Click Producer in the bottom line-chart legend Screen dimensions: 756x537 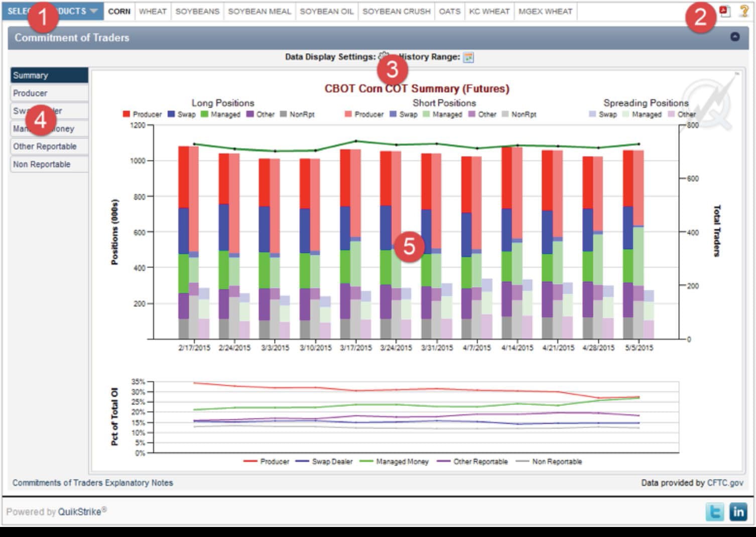[275, 462]
